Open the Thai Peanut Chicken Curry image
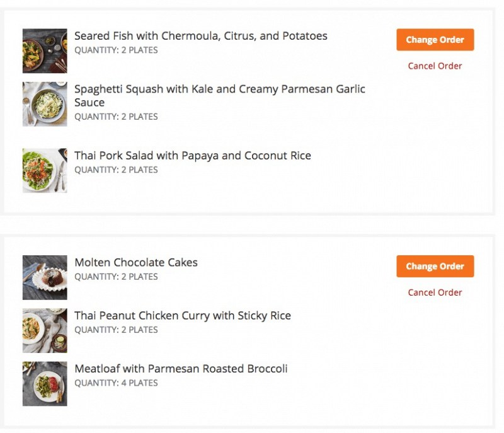 pyautogui.click(x=45, y=330)
